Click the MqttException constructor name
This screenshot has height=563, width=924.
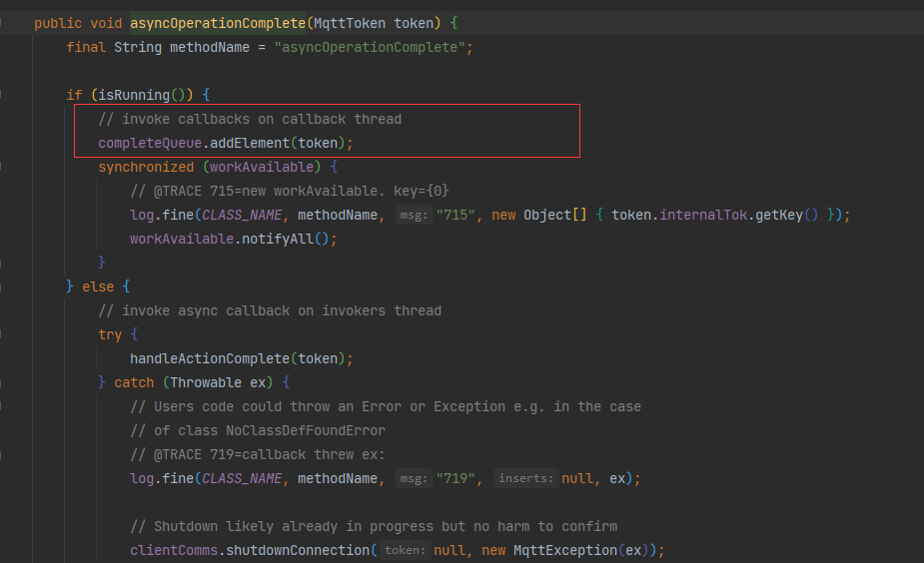pos(565,551)
